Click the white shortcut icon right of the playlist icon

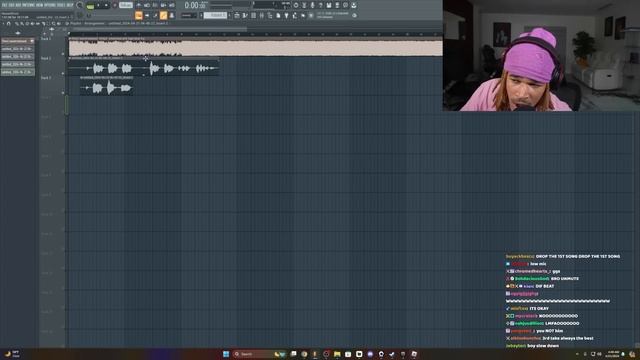[147, 15]
